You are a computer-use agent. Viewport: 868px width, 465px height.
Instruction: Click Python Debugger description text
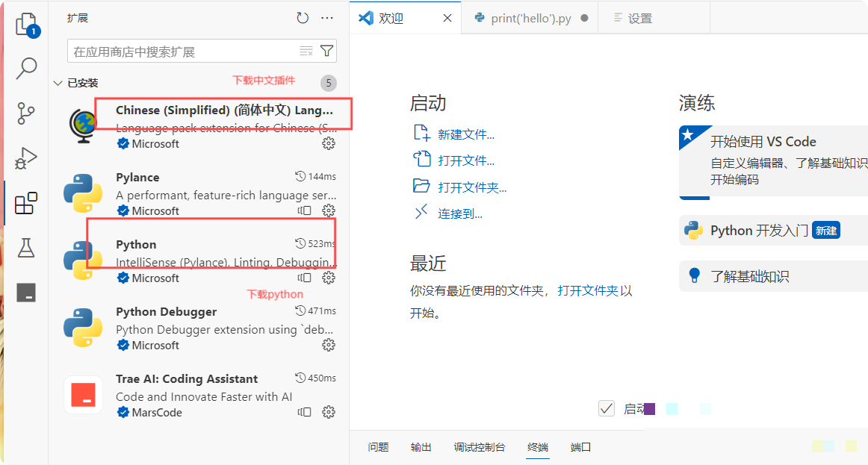pos(224,330)
